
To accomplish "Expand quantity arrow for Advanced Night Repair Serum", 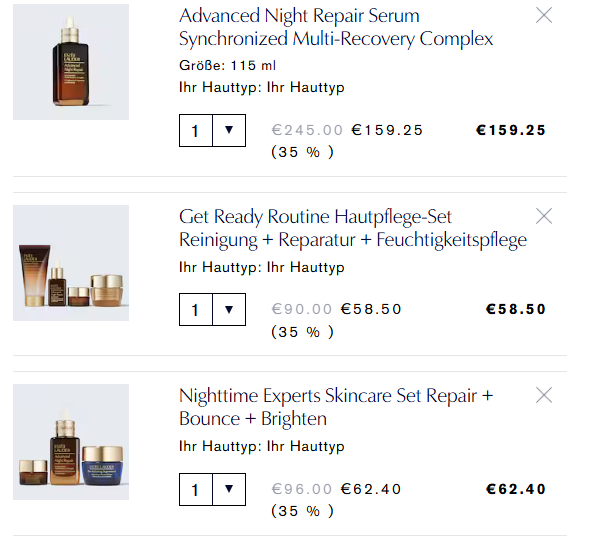I will 229,130.
